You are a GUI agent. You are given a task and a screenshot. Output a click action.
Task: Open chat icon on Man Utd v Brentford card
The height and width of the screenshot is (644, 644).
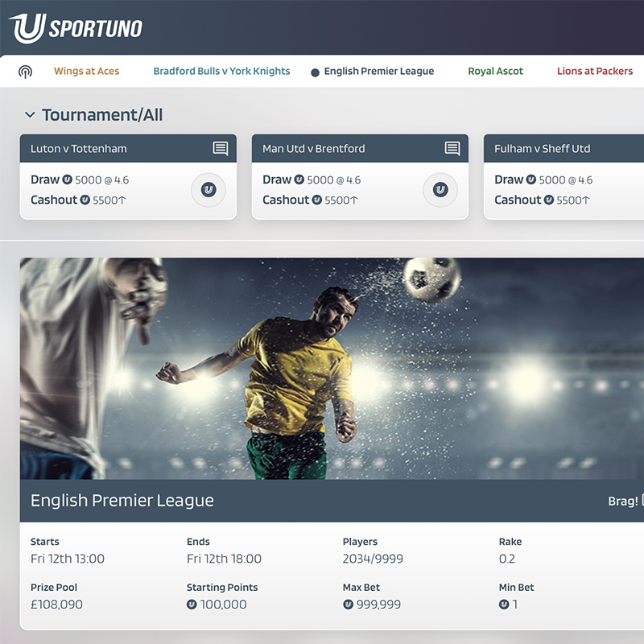452,148
